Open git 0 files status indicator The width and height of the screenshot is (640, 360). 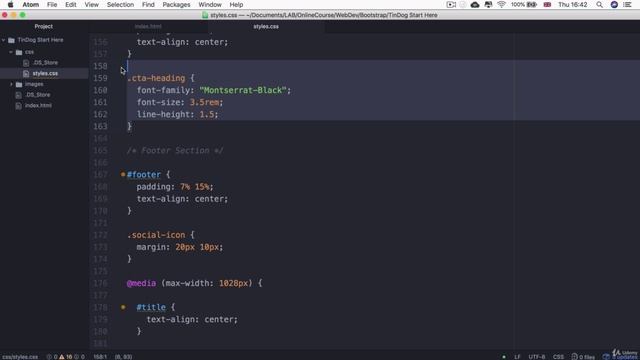[583, 357]
